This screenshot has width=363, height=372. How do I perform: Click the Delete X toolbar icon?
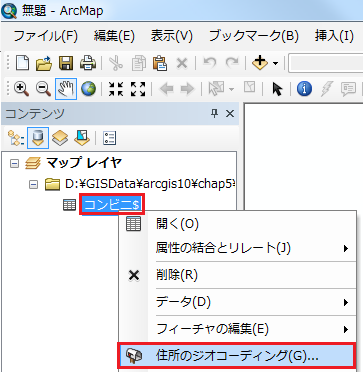click(x=182, y=62)
